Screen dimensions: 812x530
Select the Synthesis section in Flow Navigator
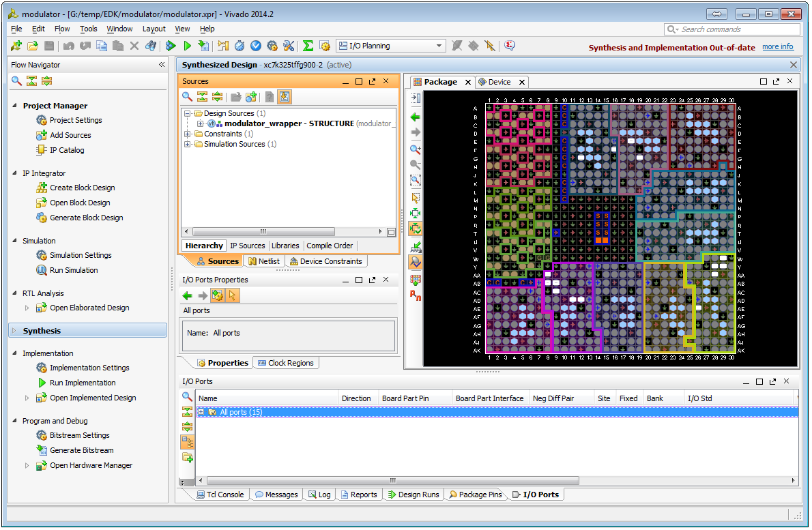(x=87, y=331)
